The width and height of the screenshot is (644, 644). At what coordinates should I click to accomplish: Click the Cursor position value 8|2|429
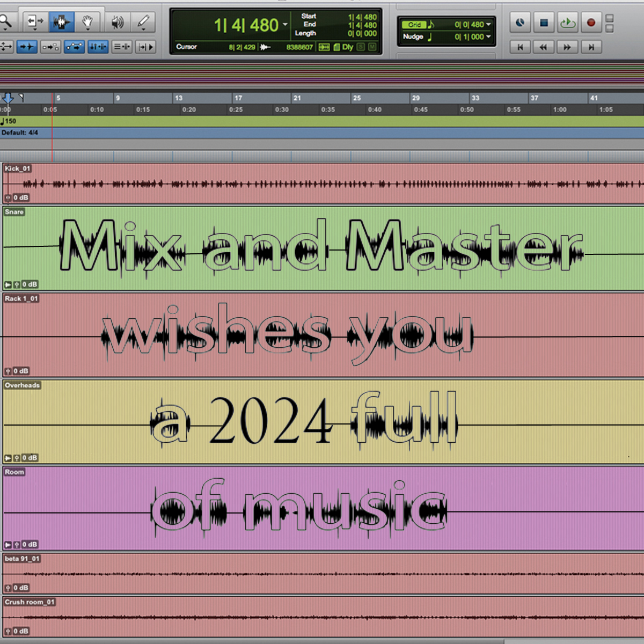[242, 47]
